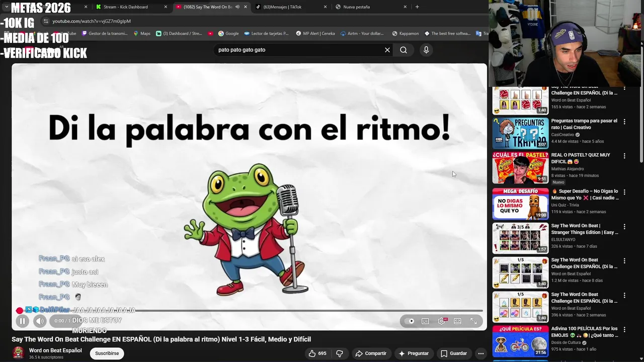Switch to the Mensajes TikTok tab
The width and height of the screenshot is (644, 362).
[283, 7]
